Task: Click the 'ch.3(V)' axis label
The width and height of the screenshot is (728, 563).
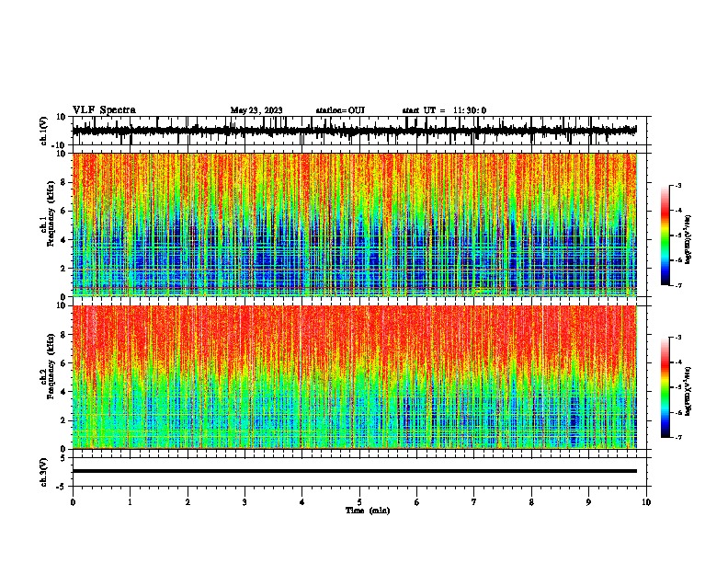Action: coord(44,472)
